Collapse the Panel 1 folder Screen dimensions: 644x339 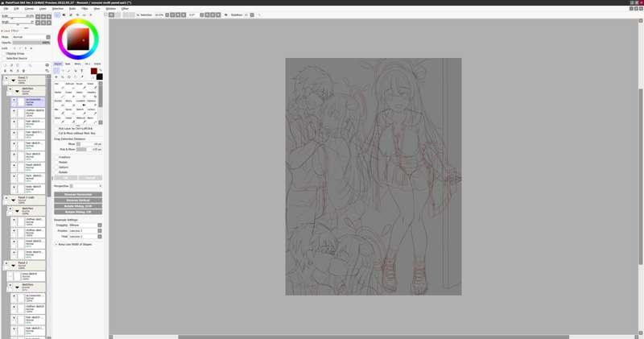[x=13, y=81]
